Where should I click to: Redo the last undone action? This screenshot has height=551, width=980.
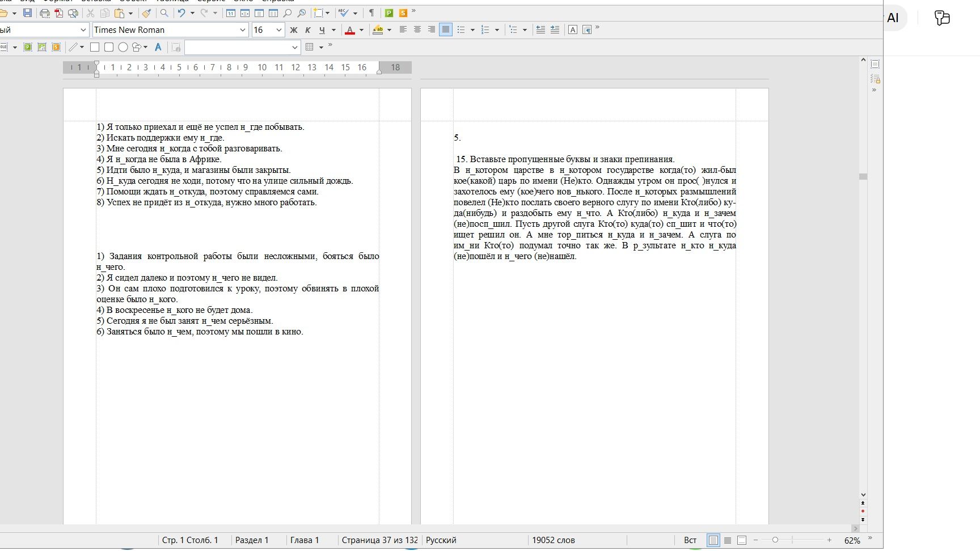point(205,13)
